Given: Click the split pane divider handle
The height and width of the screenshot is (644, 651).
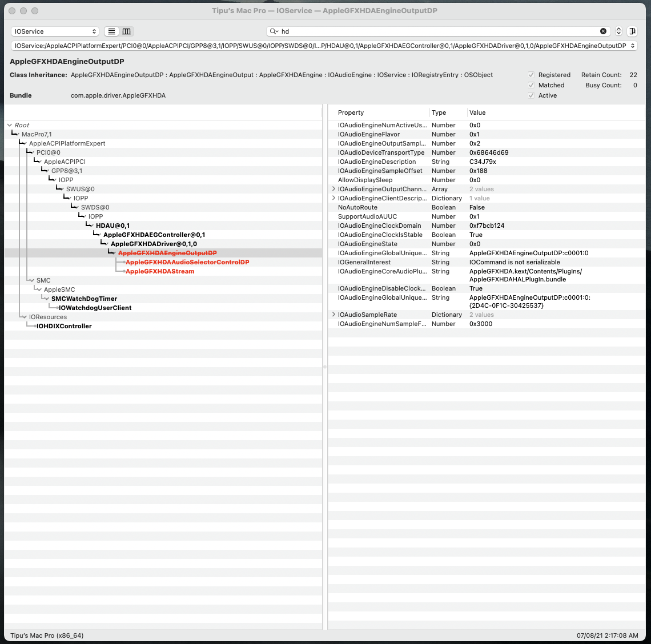Looking at the screenshot, I should [x=325, y=367].
